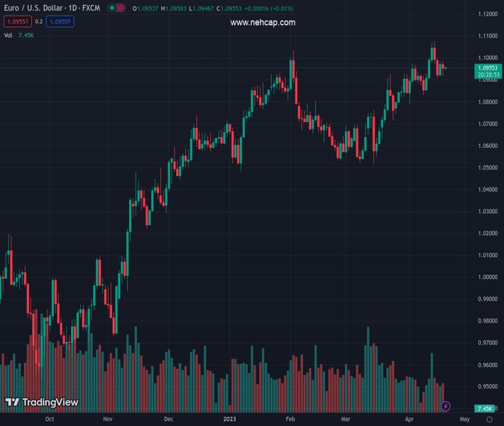The width and height of the screenshot is (504, 426).
Task: Click the current price label 1.09553 on axis
Action: 488,67
